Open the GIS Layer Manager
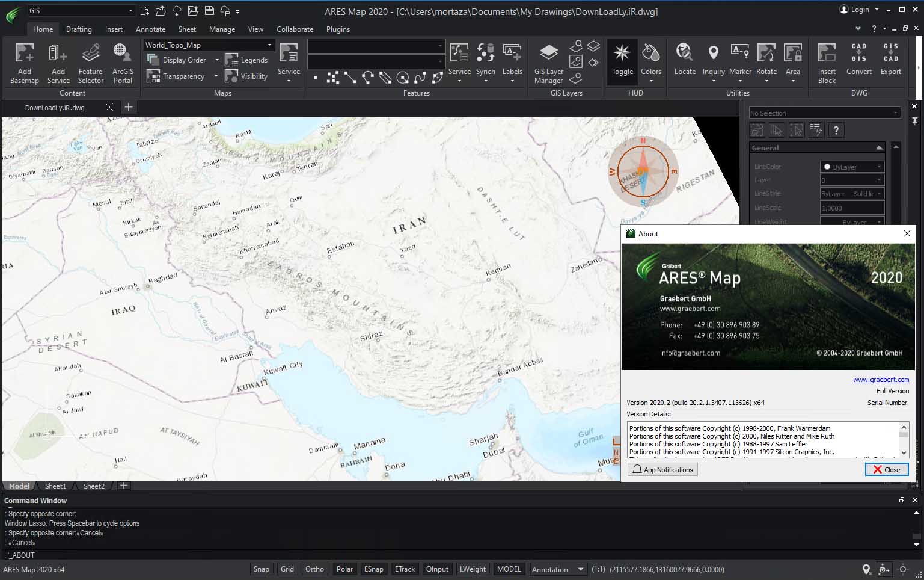This screenshot has width=924, height=580. (x=548, y=63)
